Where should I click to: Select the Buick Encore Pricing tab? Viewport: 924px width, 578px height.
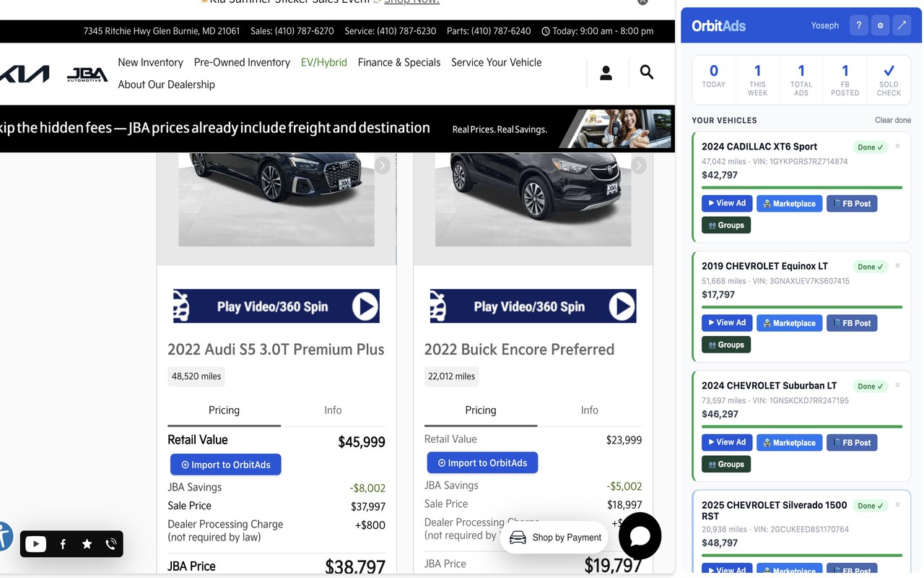coord(481,410)
